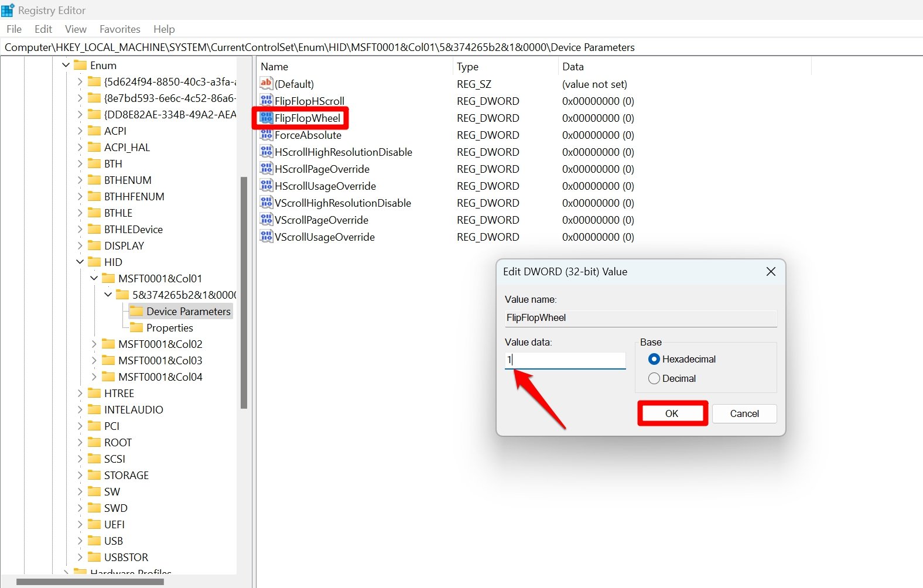Viewport: 923px width, 588px height.
Task: Click the registry path address bar
Action: point(461,47)
